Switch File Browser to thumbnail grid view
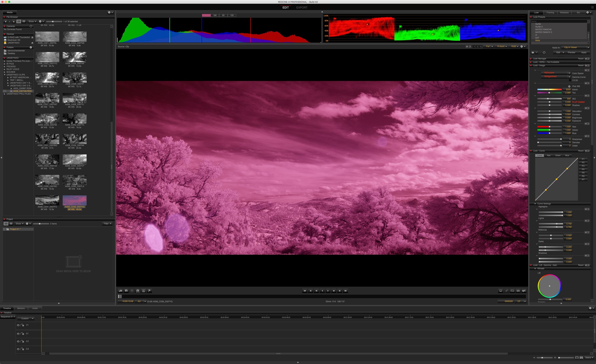 pos(19,21)
